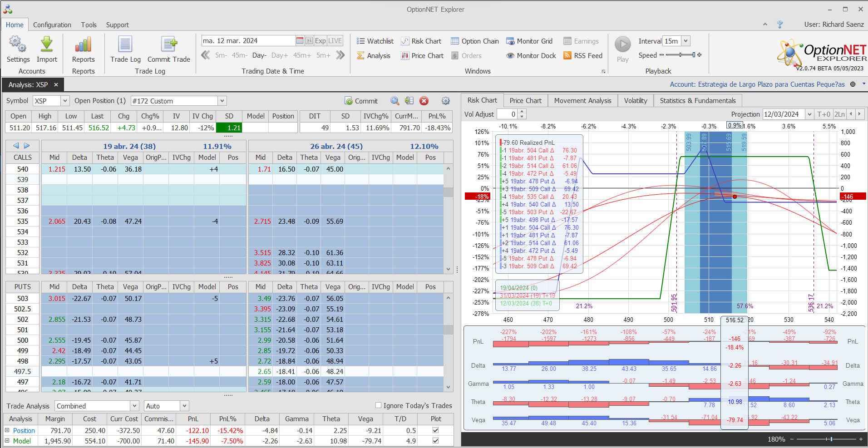Image resolution: width=868 pixels, height=448 pixels.
Task: Adjust the playback Speed slider
Action: click(680, 55)
